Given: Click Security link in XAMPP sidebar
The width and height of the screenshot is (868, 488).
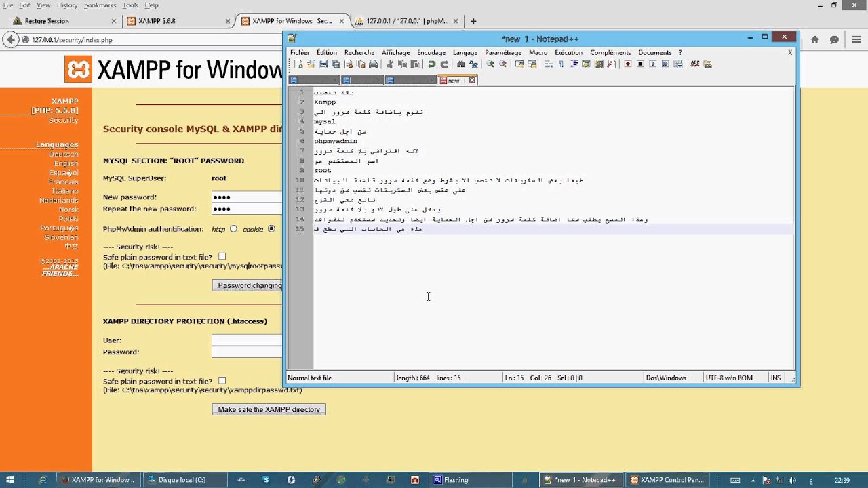Looking at the screenshot, I should coord(63,120).
